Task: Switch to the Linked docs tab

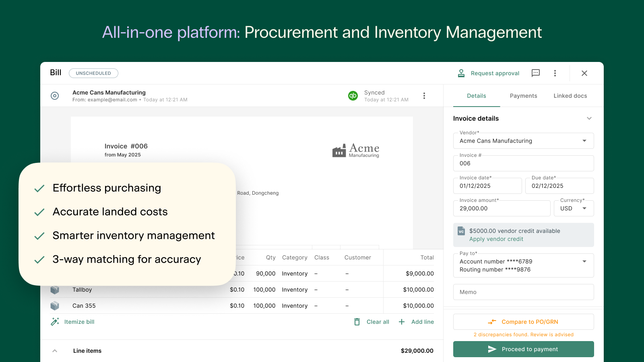Action: [x=570, y=96]
